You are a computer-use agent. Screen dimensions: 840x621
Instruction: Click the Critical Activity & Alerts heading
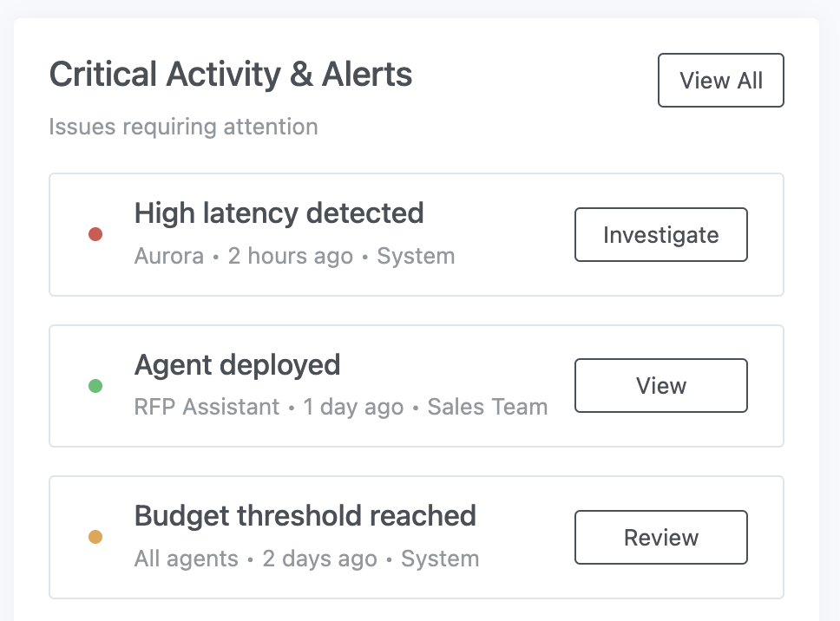tap(231, 75)
